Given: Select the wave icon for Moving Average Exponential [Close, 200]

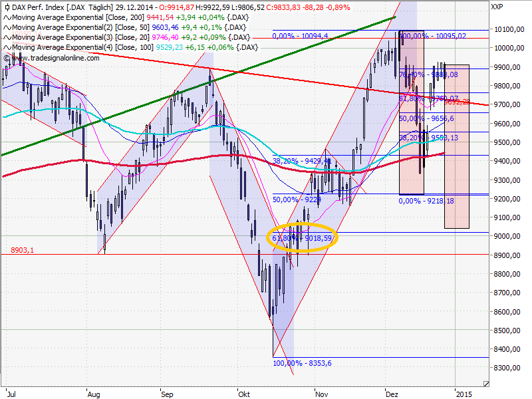Looking at the screenshot, I should [x=7, y=19].
